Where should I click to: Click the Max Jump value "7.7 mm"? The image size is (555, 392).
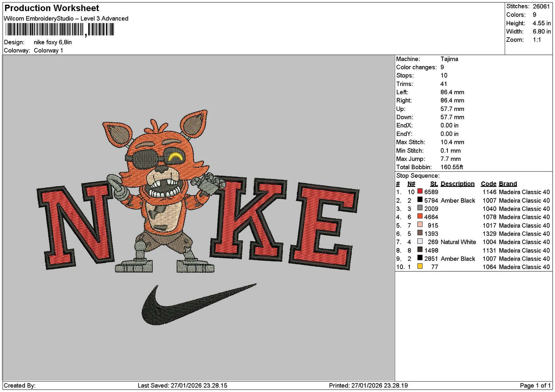tap(451, 159)
